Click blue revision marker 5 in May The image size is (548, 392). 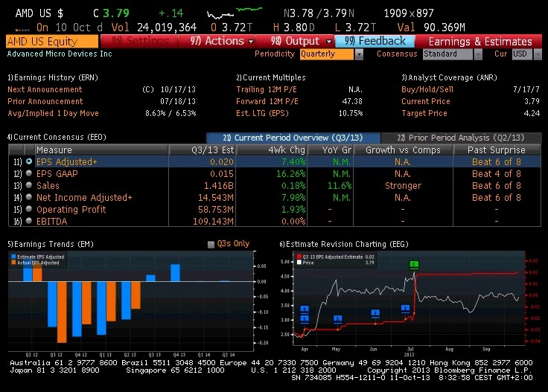337,319
